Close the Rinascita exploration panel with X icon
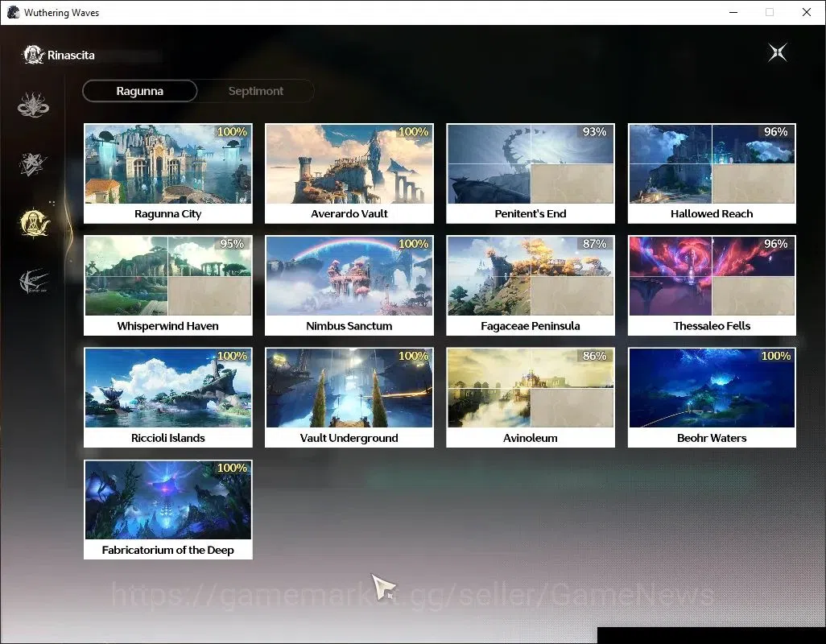This screenshot has height=644, width=826. tap(778, 52)
